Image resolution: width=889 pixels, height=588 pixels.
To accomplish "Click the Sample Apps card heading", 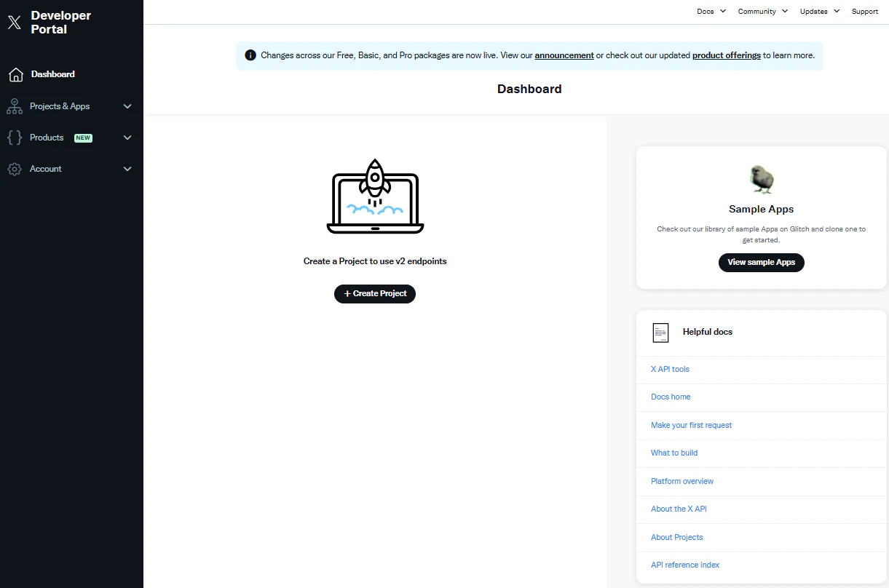I will (x=762, y=209).
